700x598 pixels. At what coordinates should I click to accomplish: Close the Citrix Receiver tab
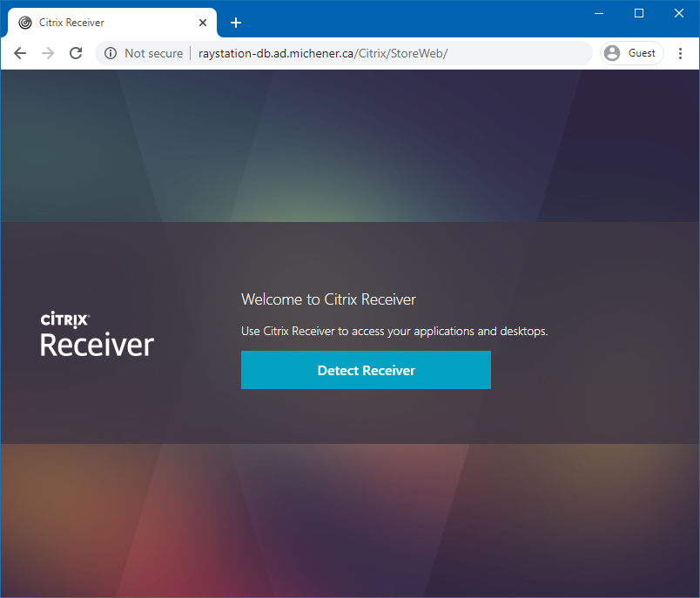click(x=203, y=23)
